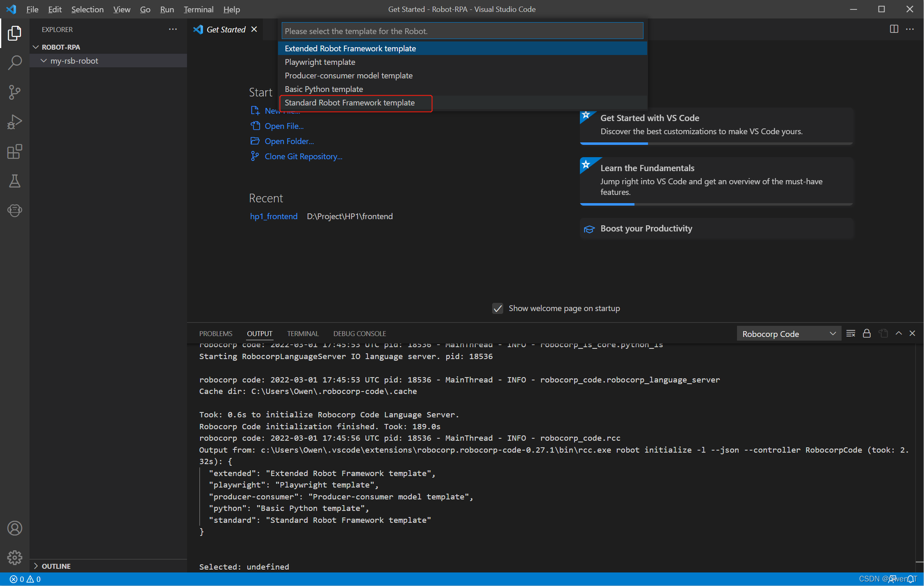Open the Manage gear settings icon

[15, 557]
